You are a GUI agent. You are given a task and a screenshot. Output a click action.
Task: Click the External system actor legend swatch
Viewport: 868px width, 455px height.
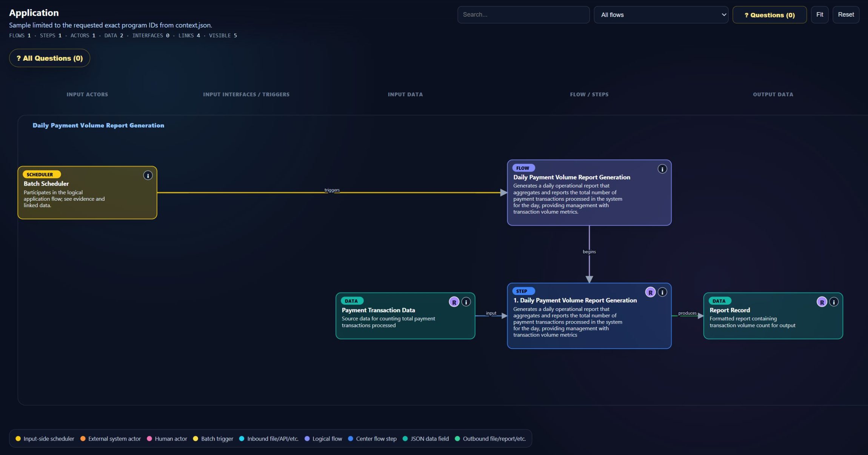[x=83, y=439]
